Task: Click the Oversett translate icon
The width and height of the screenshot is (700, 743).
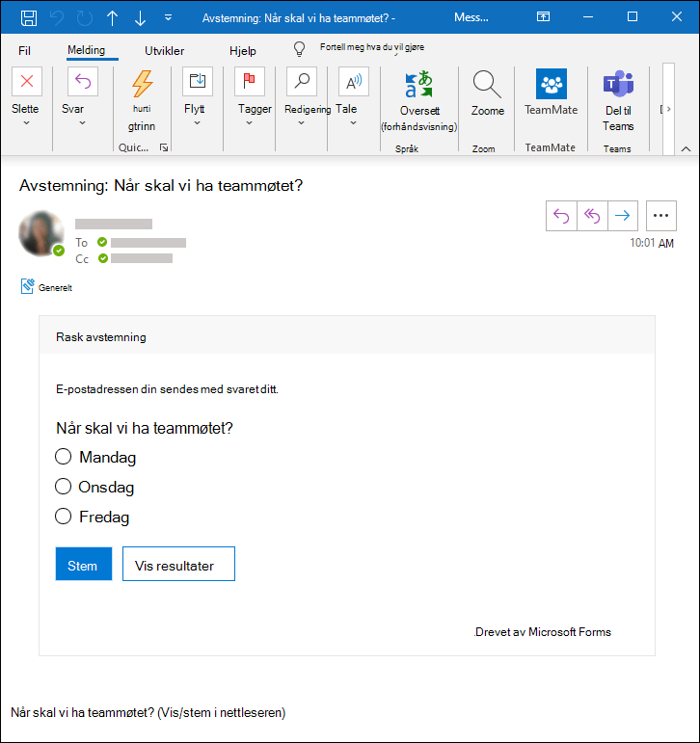Action: (418, 84)
